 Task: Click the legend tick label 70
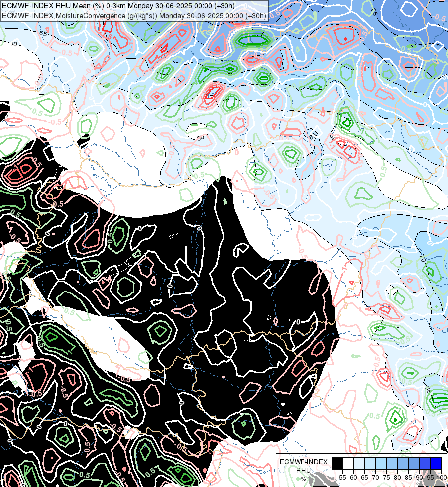click(x=375, y=478)
